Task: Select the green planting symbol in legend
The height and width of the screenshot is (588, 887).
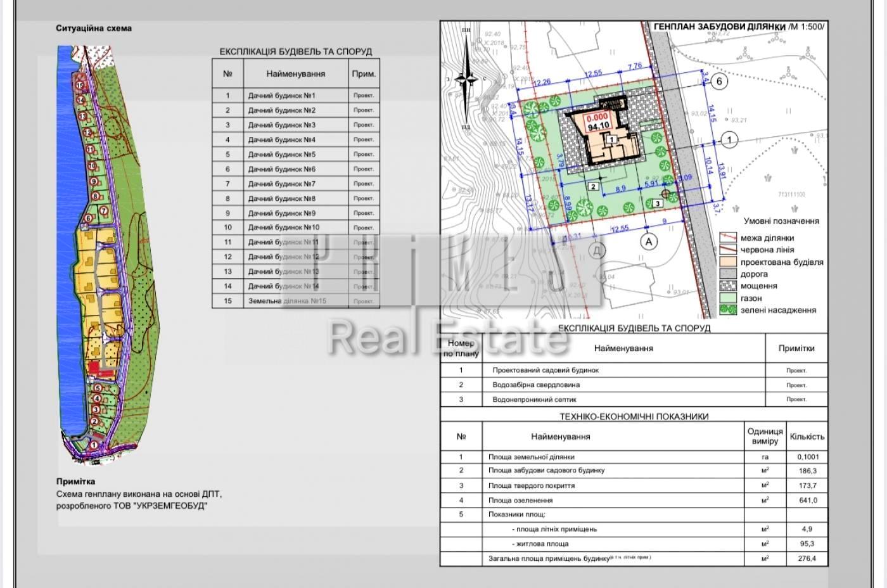Action: click(x=728, y=310)
